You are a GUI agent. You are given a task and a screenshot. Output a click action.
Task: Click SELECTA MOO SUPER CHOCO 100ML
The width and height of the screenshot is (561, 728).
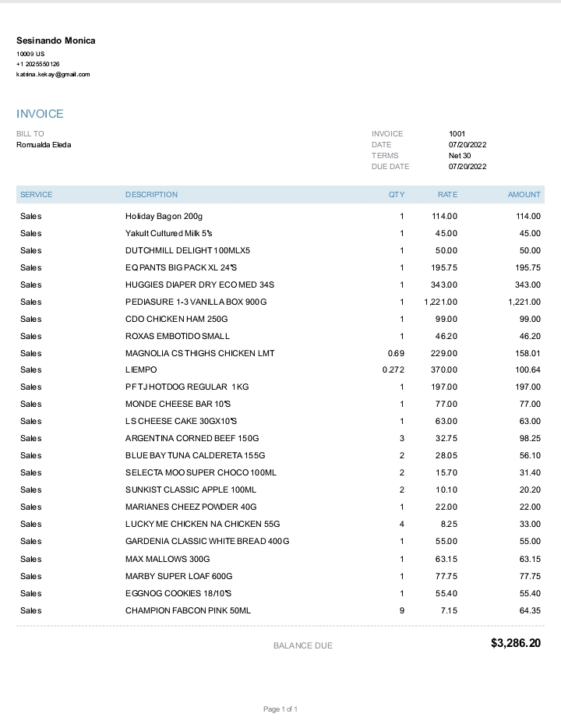(201, 473)
